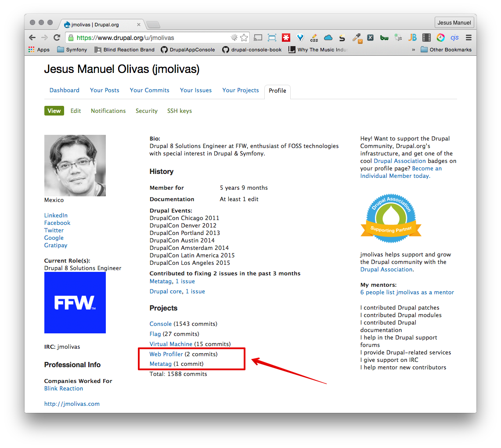Viewport: 501px width, 448px height.
Task: Switch to the Profile tab
Action: coord(277,90)
